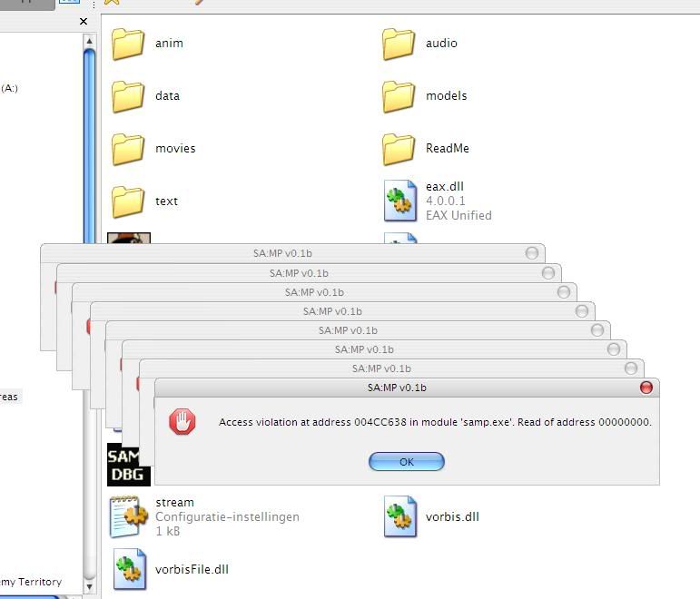Open the audio folder icon
700x599 pixels.
(399, 44)
